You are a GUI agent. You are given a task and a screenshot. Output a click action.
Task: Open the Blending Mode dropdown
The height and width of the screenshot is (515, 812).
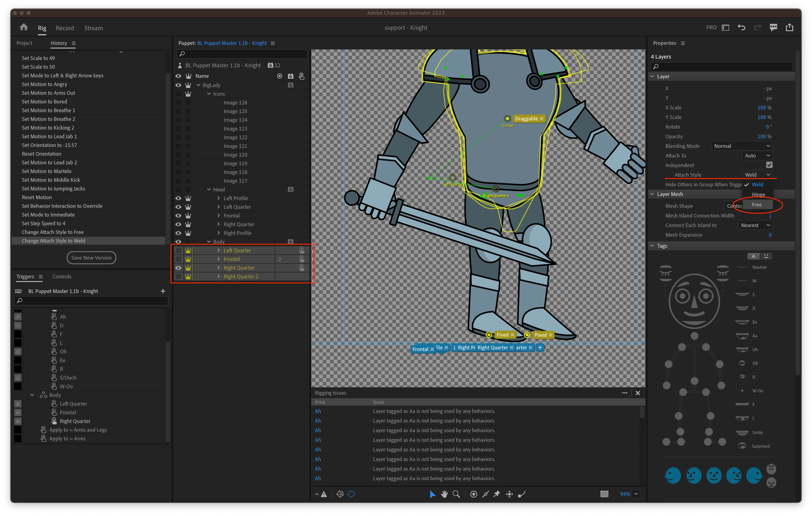tap(742, 146)
